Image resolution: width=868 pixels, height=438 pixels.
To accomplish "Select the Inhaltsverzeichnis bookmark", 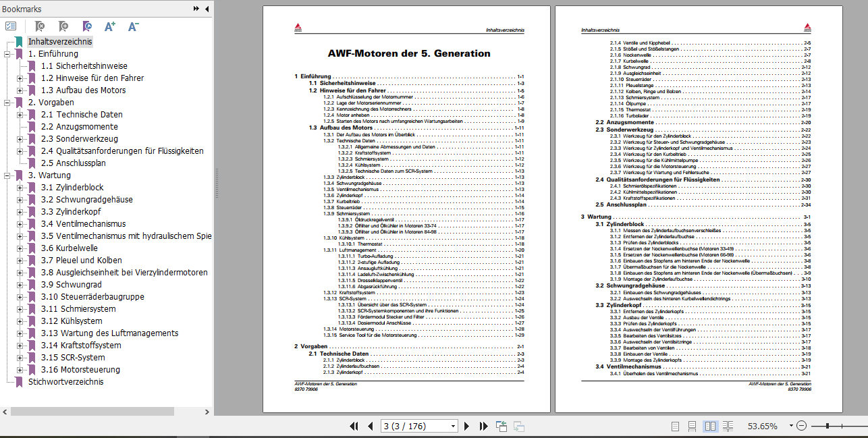I will [x=59, y=42].
